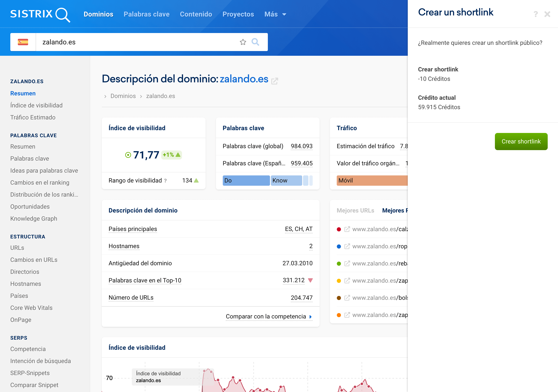The image size is (558, 392).
Task: Select the Spain flag country selector
Action: (23, 42)
